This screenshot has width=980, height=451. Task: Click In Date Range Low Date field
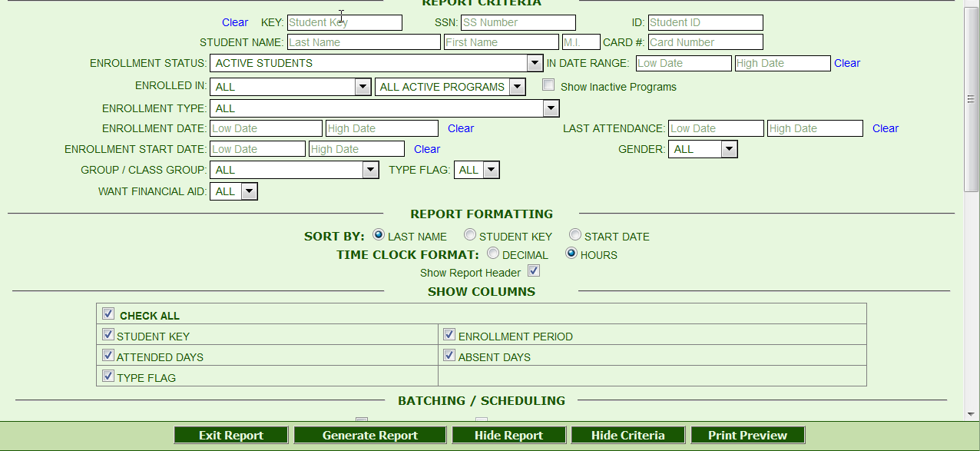[x=684, y=63]
